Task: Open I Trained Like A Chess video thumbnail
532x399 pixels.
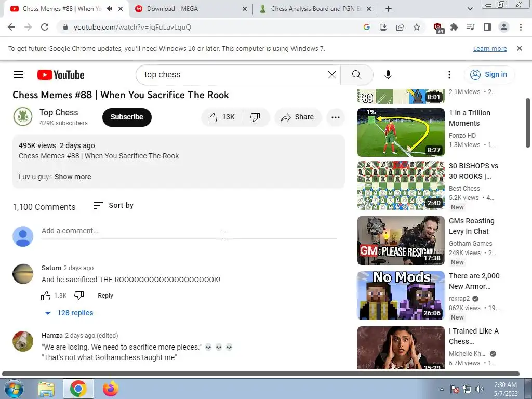Action: pos(401,348)
